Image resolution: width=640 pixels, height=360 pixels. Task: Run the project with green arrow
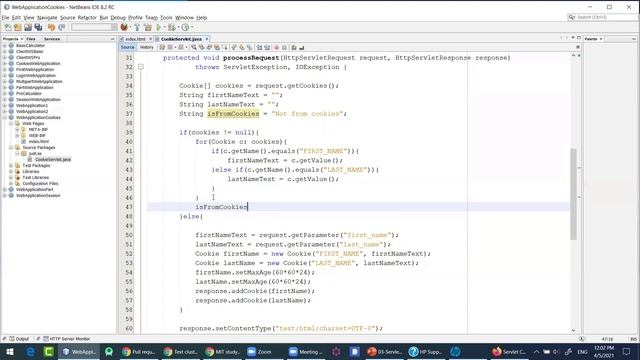(158, 27)
